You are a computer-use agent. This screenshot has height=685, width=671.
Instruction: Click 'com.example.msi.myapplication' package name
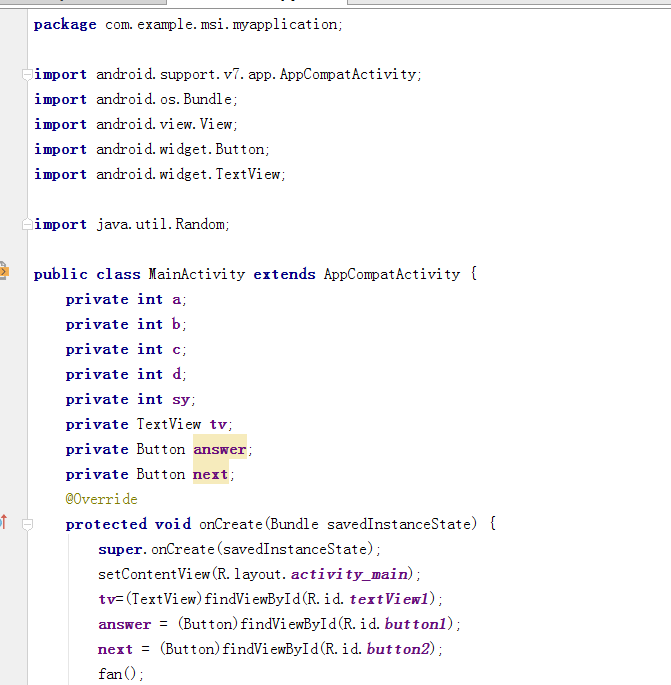tap(221, 24)
